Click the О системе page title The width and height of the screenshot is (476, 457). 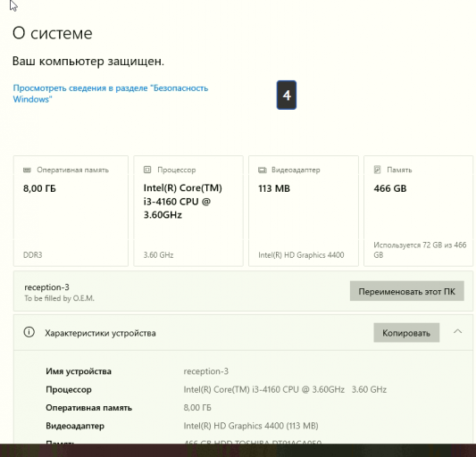[x=52, y=33]
